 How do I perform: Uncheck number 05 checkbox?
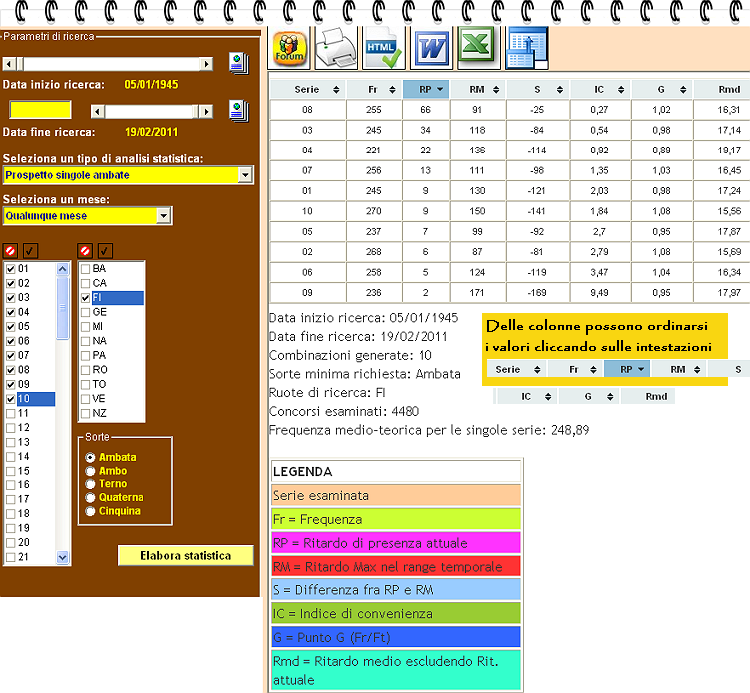(11, 327)
